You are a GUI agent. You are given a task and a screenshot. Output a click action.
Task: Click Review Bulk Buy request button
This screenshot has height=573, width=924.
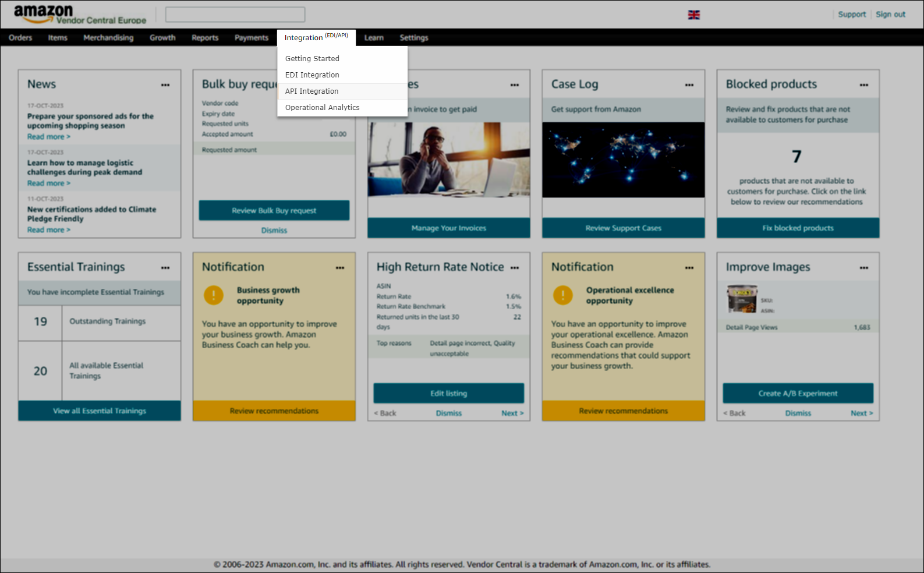click(x=274, y=211)
